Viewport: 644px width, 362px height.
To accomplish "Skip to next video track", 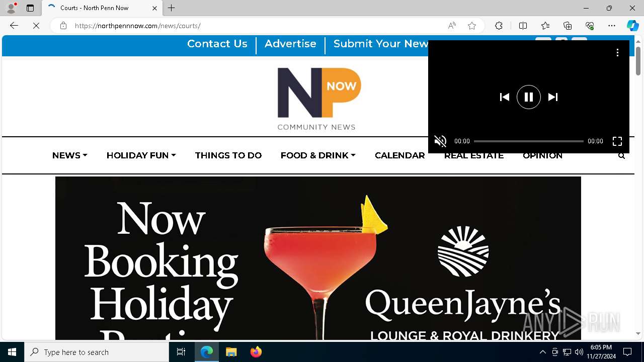I will point(552,97).
